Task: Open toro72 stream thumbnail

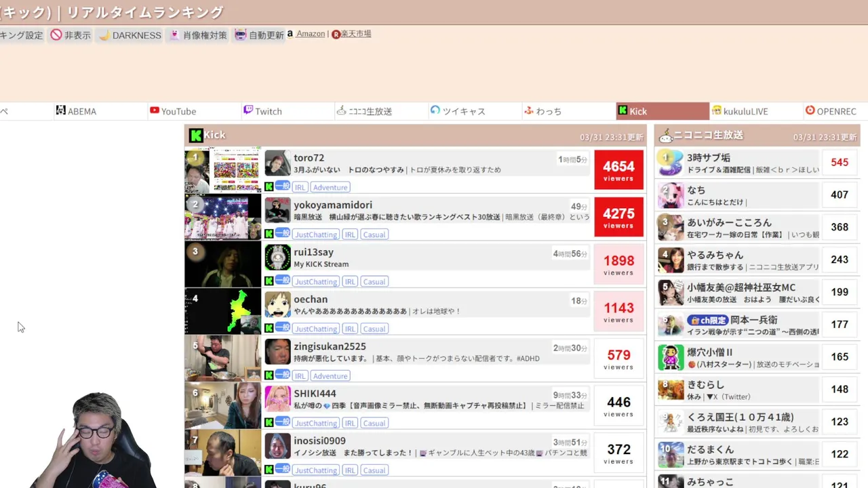Action: tap(223, 170)
